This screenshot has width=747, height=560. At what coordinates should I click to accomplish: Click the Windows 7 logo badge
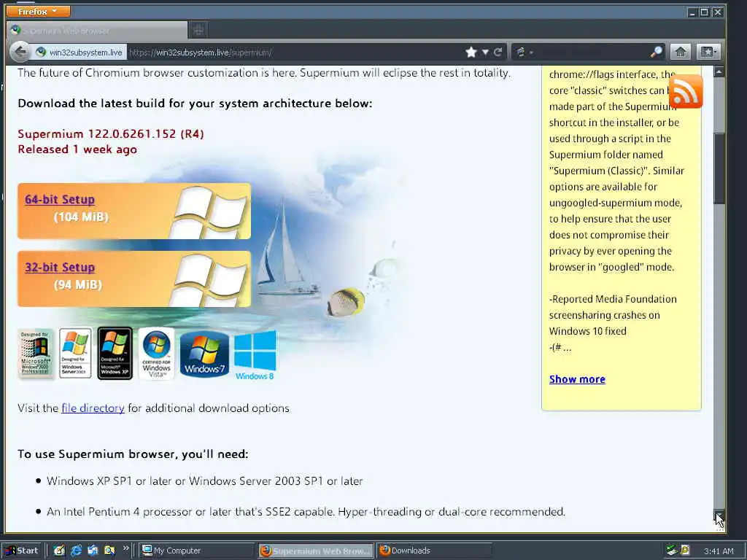tap(204, 354)
